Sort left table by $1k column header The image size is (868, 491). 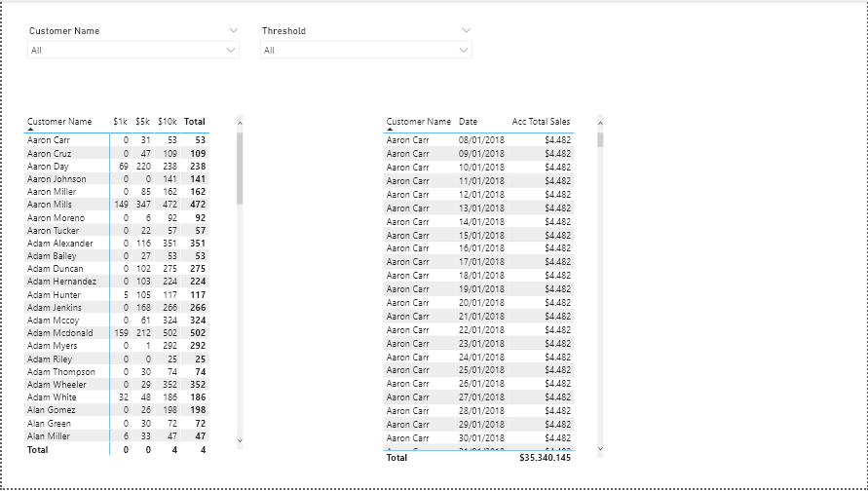(120, 122)
